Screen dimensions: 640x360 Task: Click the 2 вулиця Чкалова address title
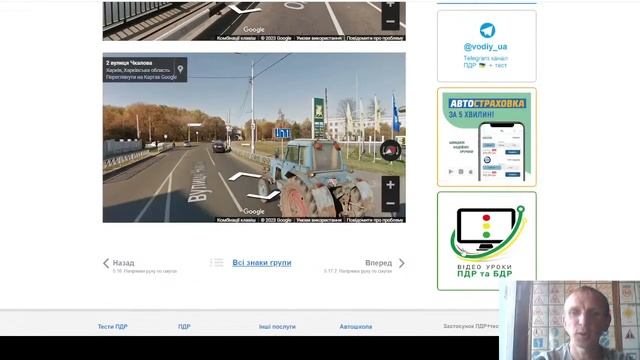tap(129, 63)
